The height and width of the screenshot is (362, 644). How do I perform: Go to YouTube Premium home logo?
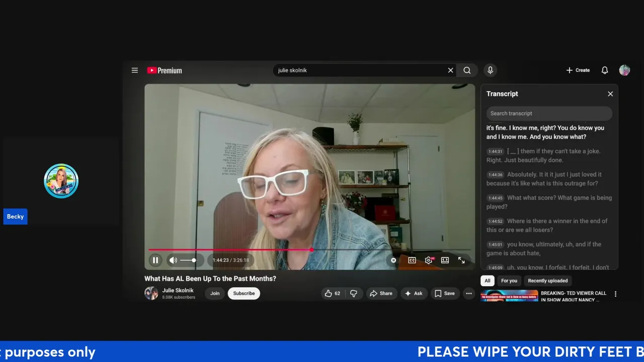click(x=165, y=70)
